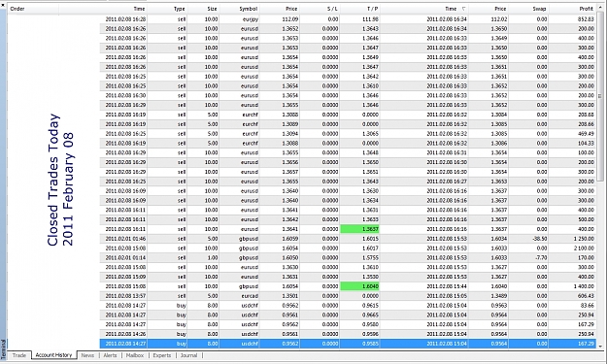Screen dimensions: 607x364
Task: Click the vertical scrollbar thumb
Action: point(600,95)
